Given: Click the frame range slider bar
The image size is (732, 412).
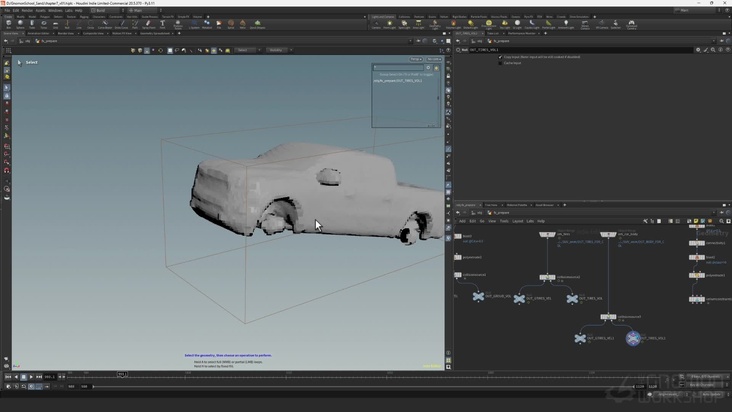Looking at the screenshot, I should (363, 386).
